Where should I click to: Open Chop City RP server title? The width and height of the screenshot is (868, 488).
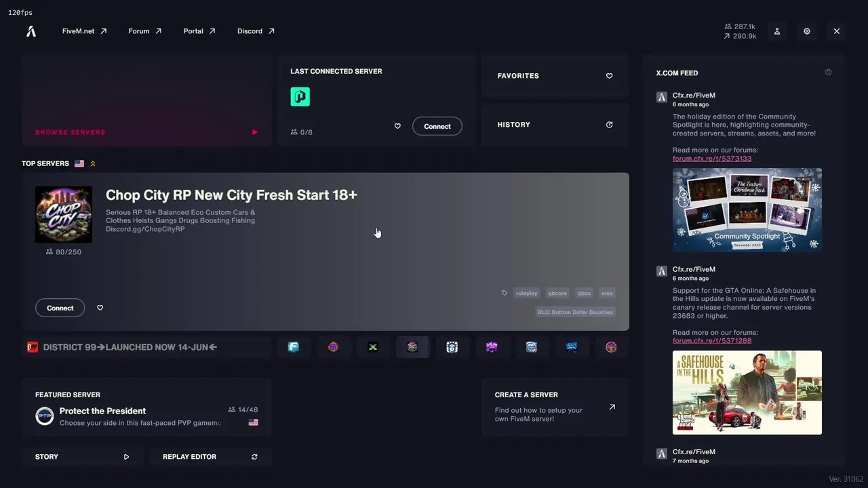[x=231, y=195]
